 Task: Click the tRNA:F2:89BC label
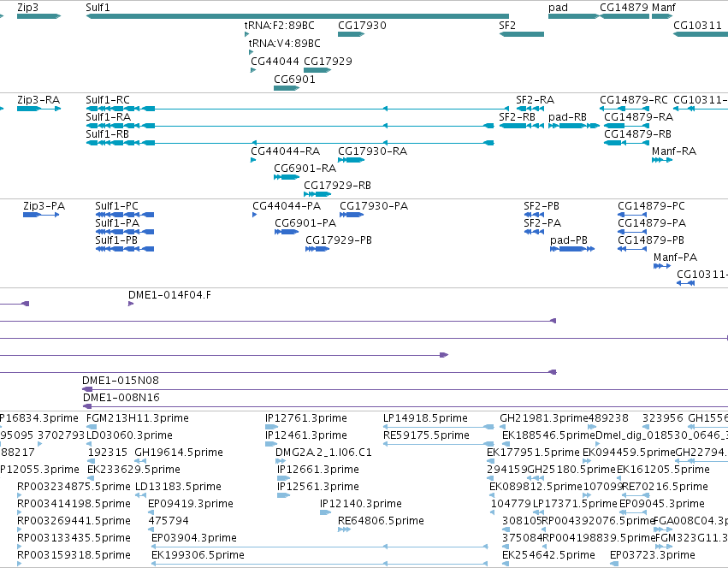point(280,26)
